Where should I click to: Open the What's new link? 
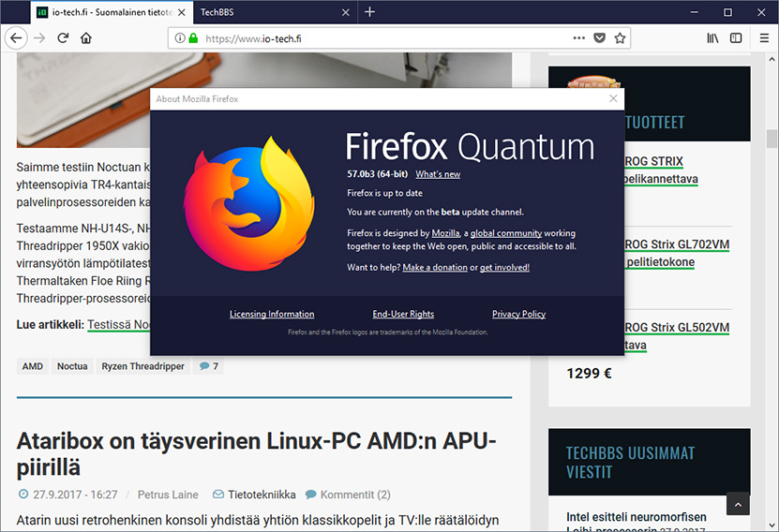pos(438,174)
